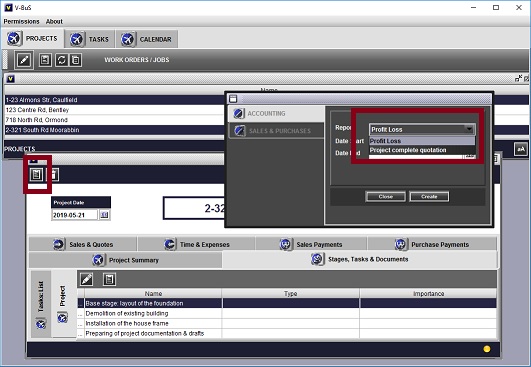
Task: Click the highlighted report icon in the project panel
Action: tap(36, 174)
